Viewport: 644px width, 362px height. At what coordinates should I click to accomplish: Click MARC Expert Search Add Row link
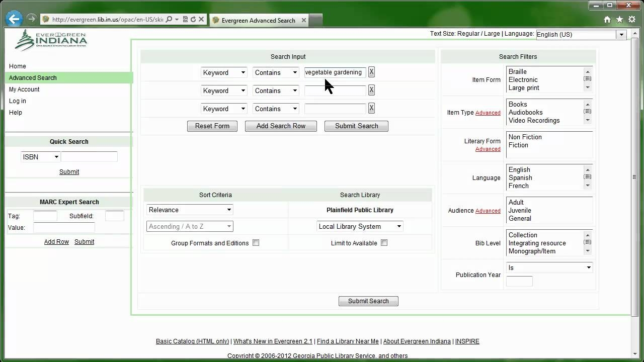click(x=56, y=241)
